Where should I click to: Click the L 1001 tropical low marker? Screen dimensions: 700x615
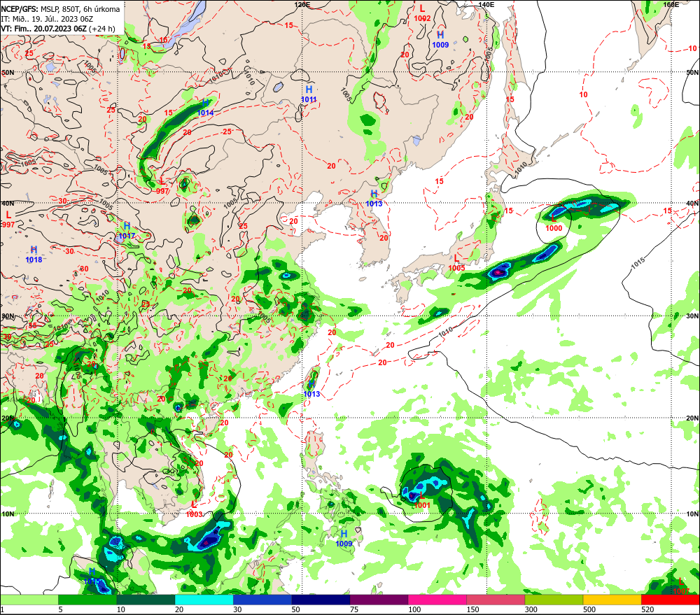tap(422, 501)
